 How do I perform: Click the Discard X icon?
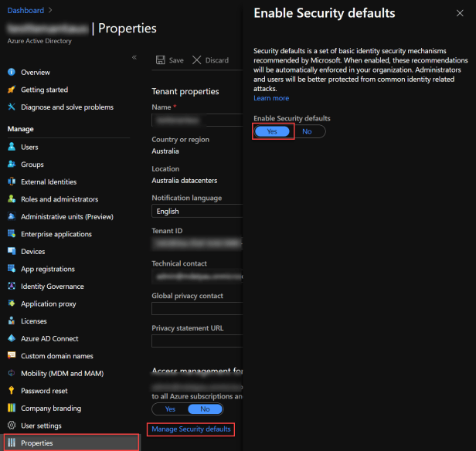click(x=196, y=60)
